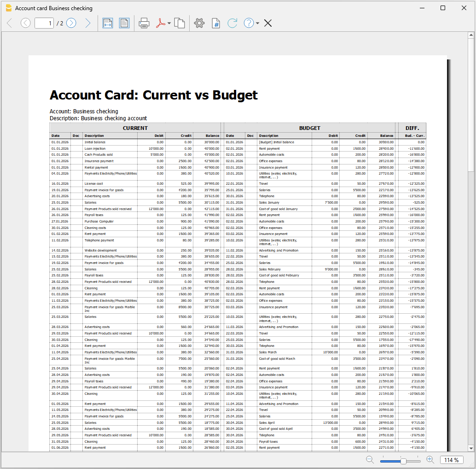This screenshot has height=469, width=476.
Task: Export the report as PDF
Action: click(160, 23)
